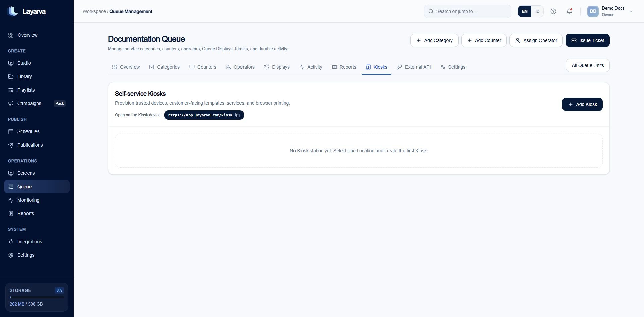Open Monitoring page
This screenshot has width=644, height=317.
pos(37,200)
